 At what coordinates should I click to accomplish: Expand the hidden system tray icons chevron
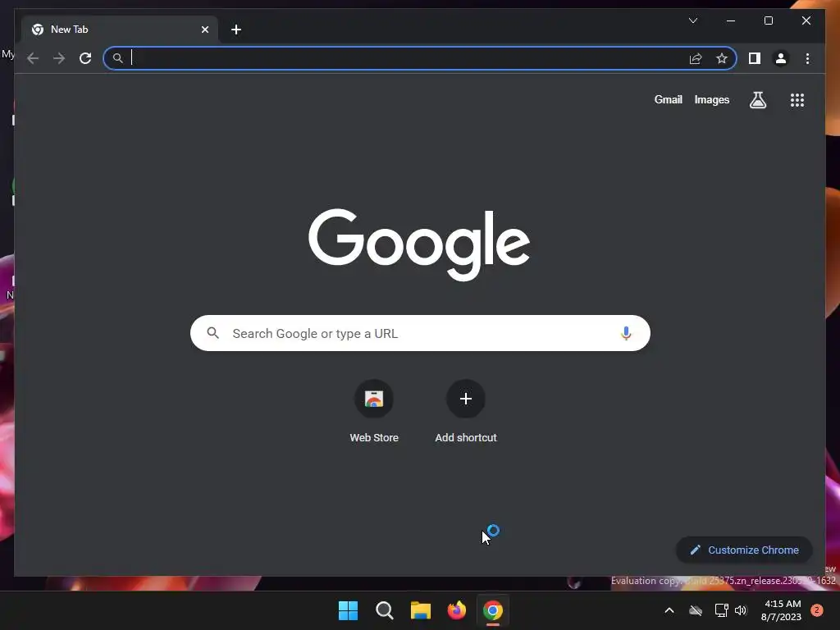669,610
